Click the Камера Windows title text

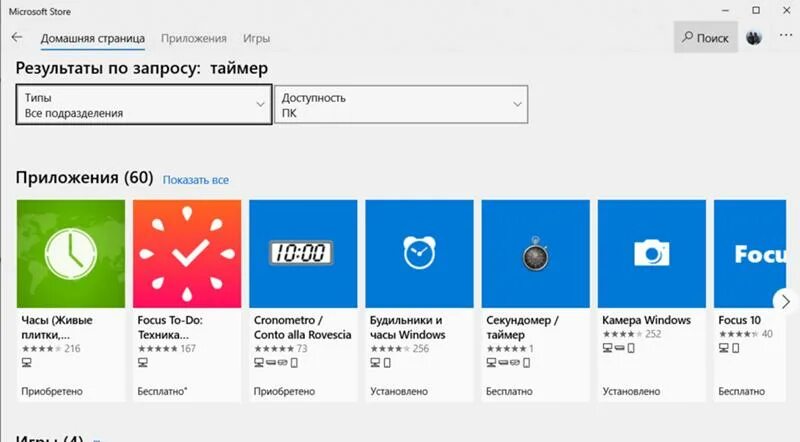tap(646, 320)
